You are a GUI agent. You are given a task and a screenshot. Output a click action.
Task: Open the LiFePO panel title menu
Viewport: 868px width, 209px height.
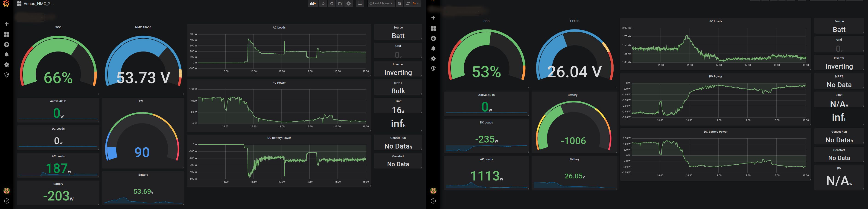[574, 21]
